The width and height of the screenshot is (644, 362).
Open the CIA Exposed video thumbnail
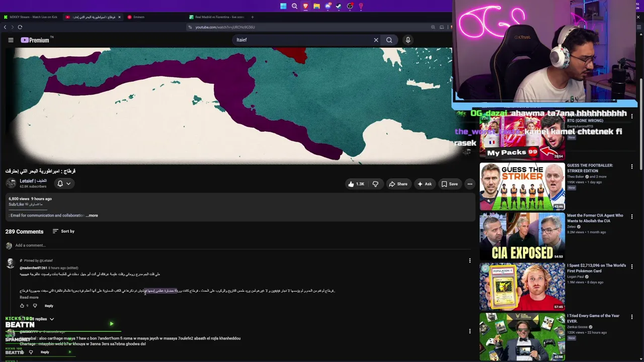pos(522,236)
